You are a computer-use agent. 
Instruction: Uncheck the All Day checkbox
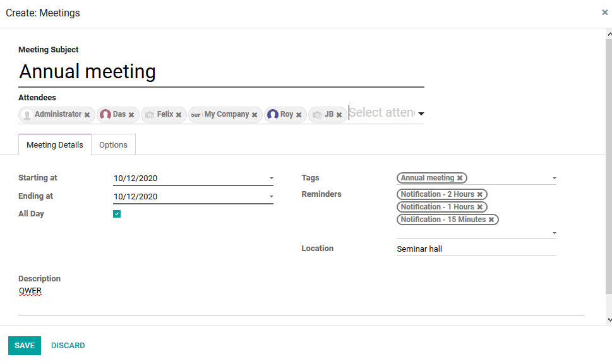click(117, 214)
